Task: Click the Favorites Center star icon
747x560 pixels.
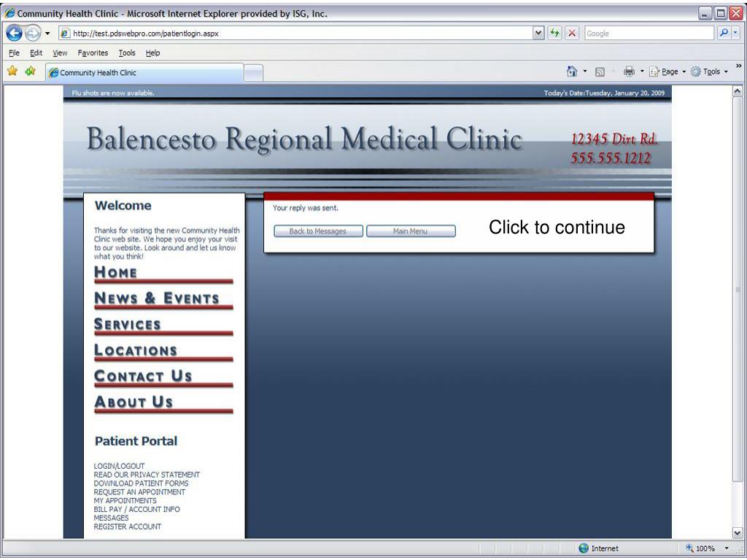Action: point(12,71)
